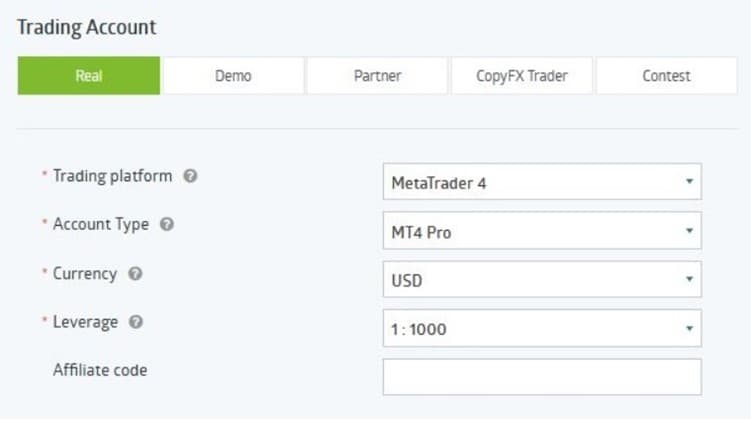751x421 pixels.
Task: Switch to the Demo tab
Action: point(233,76)
